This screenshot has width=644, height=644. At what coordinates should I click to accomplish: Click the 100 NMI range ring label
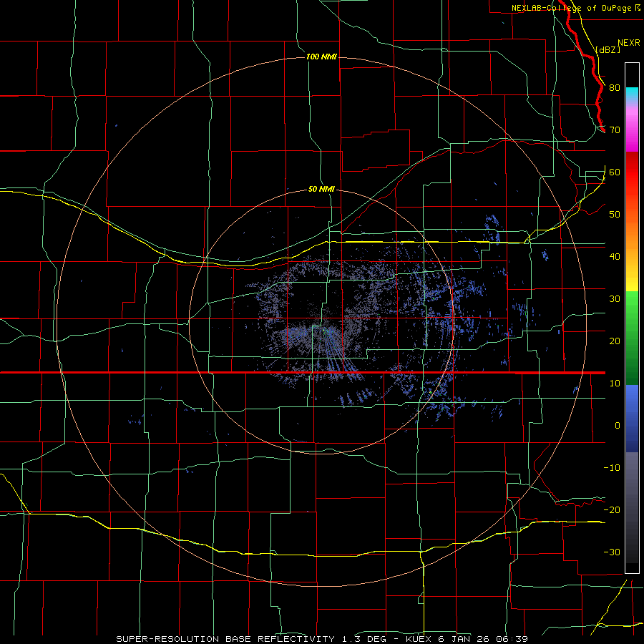click(321, 57)
